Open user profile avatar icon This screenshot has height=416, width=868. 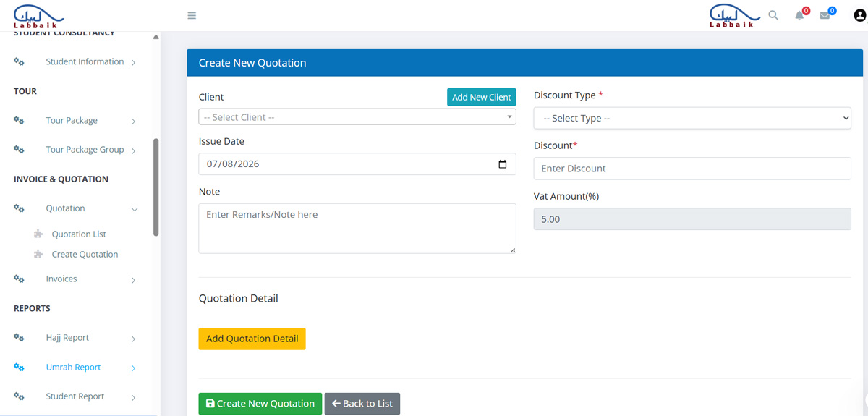click(x=859, y=15)
